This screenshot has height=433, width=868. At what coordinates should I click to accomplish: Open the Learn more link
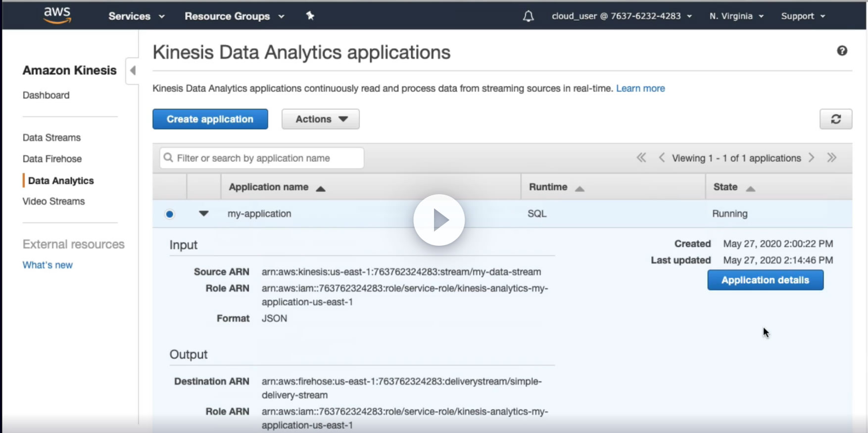pyautogui.click(x=640, y=89)
